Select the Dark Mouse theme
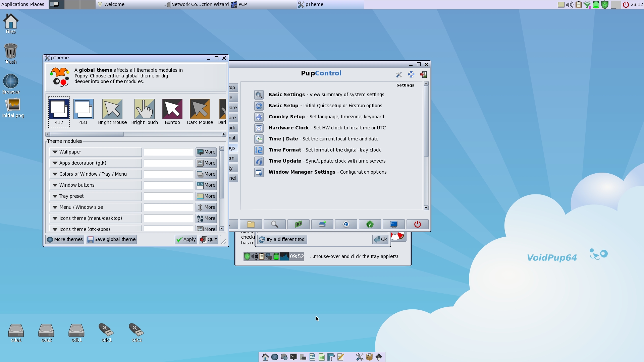 point(200,109)
